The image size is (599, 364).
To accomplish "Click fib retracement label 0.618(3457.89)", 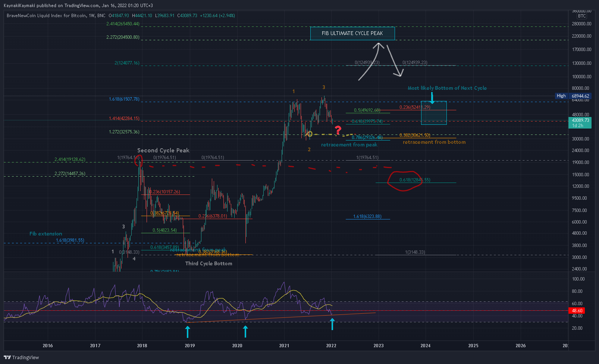I will tap(164, 247).
